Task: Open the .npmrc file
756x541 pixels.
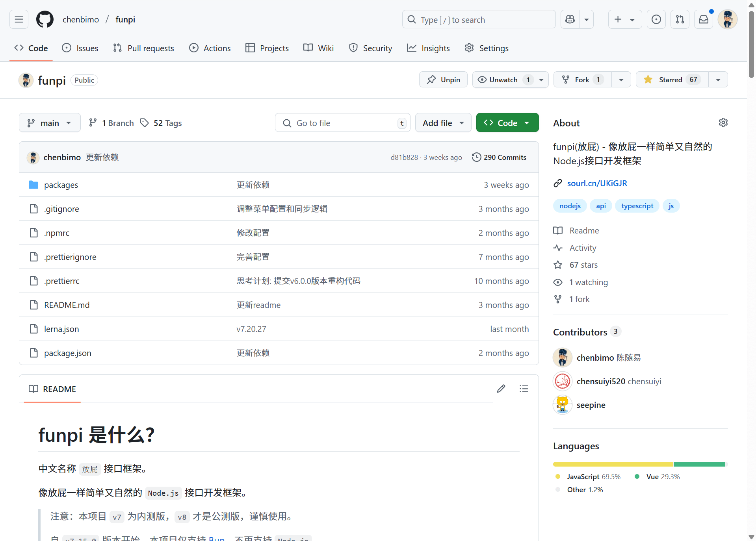Action: tap(57, 233)
